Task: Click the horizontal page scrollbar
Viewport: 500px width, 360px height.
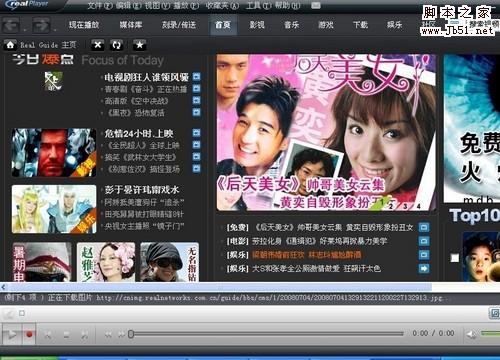Action: (218, 287)
